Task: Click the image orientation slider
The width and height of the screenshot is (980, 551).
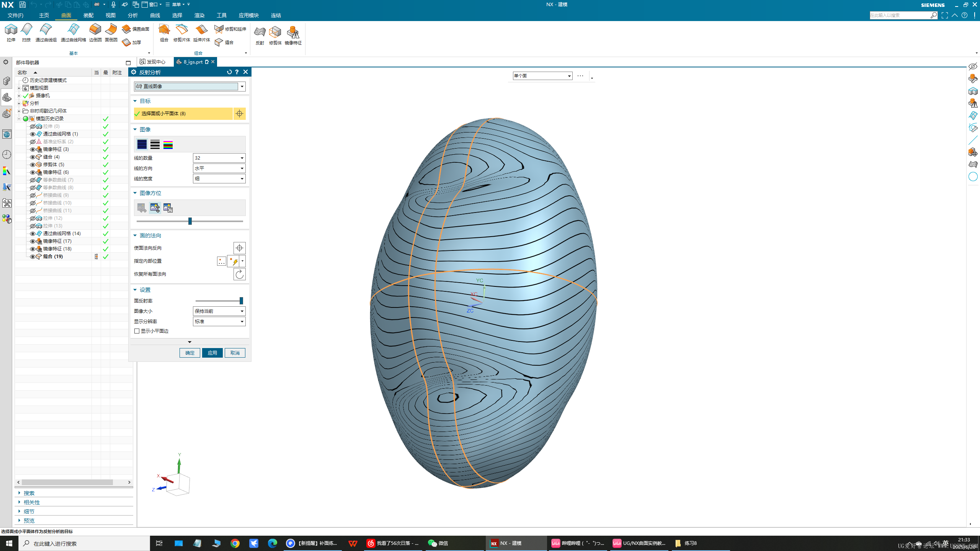Action: pyautogui.click(x=190, y=221)
